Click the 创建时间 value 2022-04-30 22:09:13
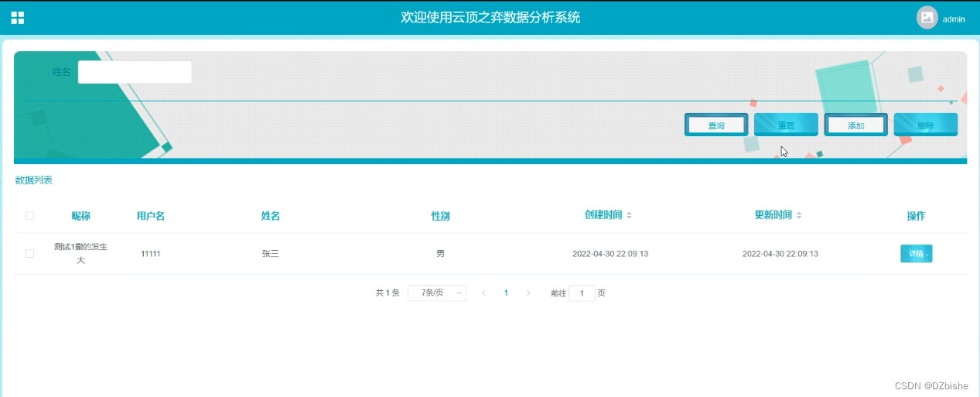Screen dimensions: 980x397 coord(610,253)
